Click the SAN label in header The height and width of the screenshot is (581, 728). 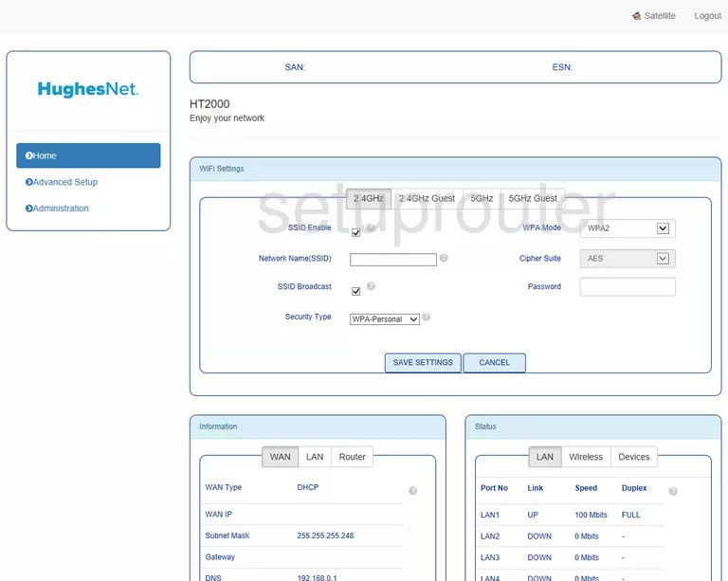pos(295,67)
